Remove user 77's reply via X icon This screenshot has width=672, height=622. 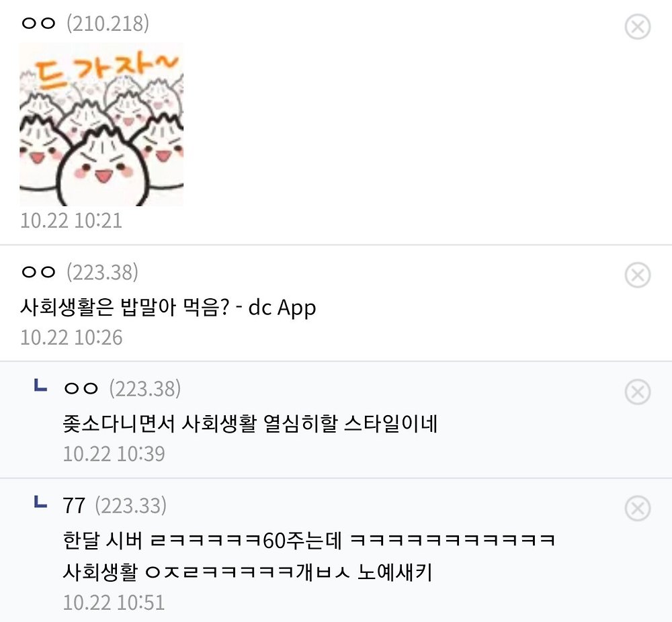coord(638,508)
